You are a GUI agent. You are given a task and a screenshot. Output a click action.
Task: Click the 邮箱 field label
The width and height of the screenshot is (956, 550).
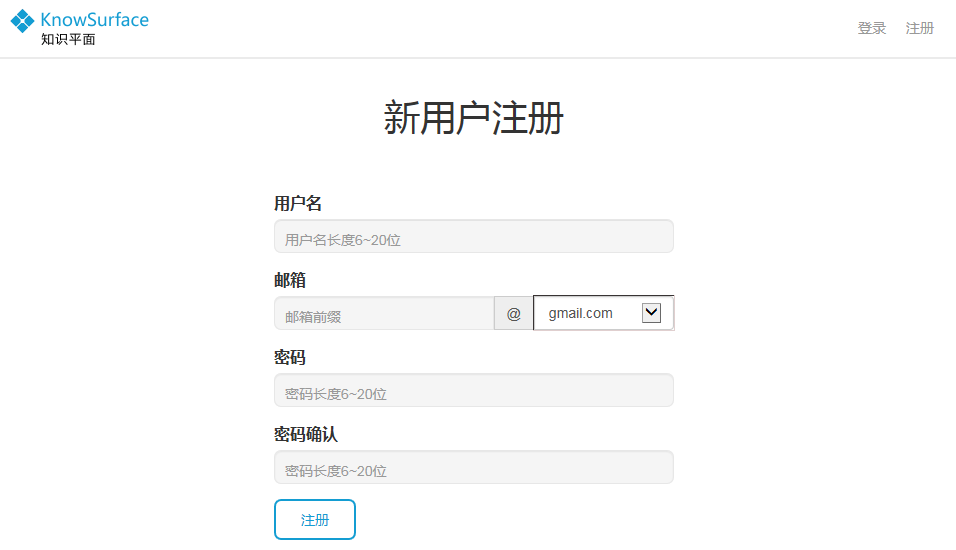click(289, 280)
